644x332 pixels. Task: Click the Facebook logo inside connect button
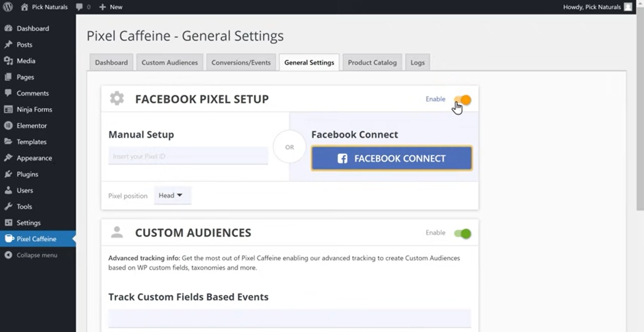342,158
